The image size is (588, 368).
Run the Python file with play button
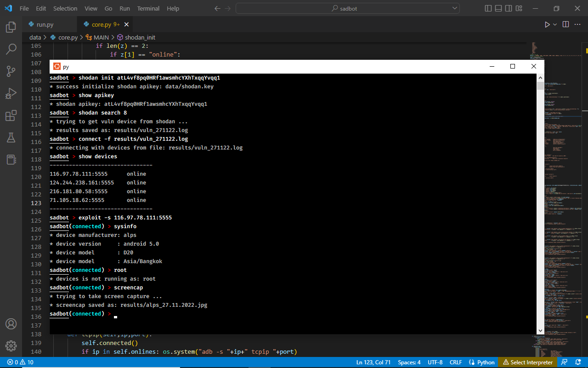(x=547, y=24)
